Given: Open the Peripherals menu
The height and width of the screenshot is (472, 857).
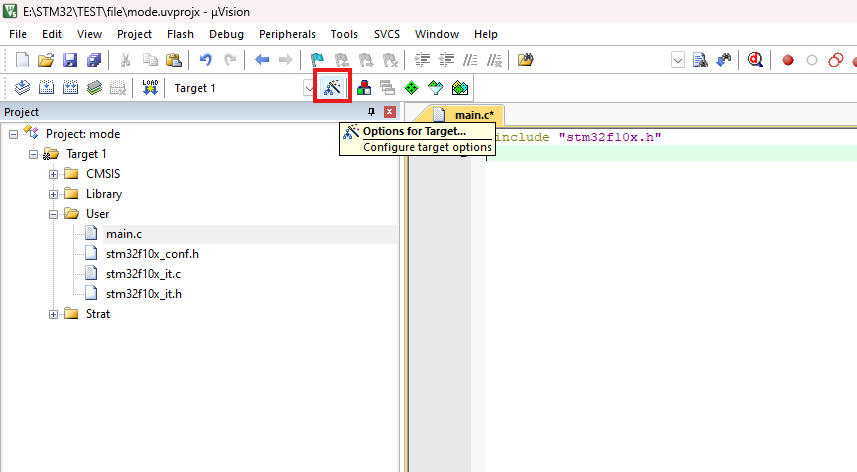Looking at the screenshot, I should (287, 34).
